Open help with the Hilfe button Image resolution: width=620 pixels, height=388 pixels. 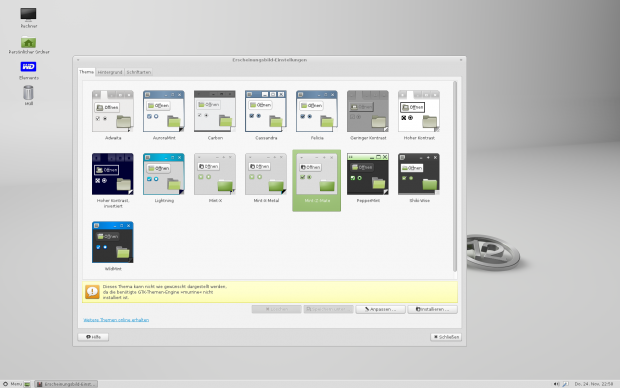pyautogui.click(x=93, y=337)
